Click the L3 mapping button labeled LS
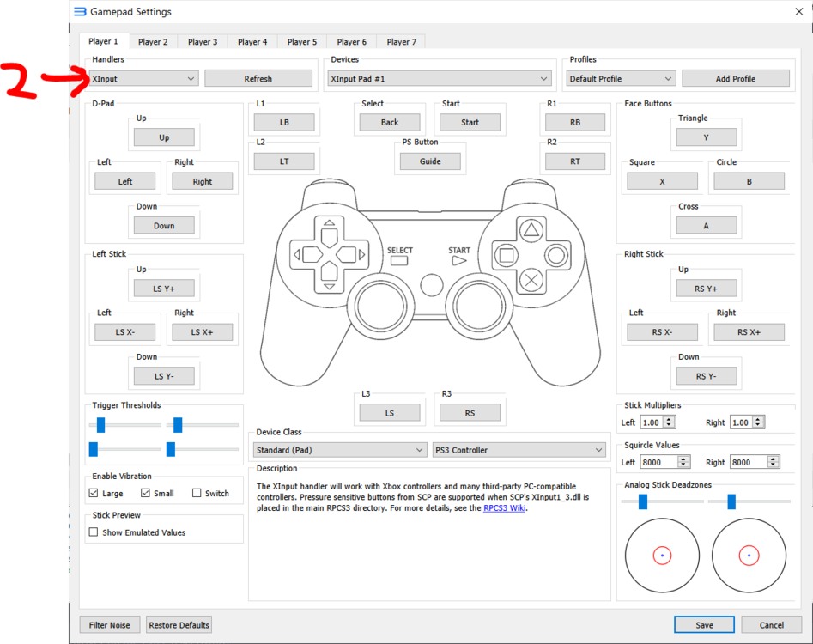The height and width of the screenshot is (644, 813). pyautogui.click(x=389, y=413)
